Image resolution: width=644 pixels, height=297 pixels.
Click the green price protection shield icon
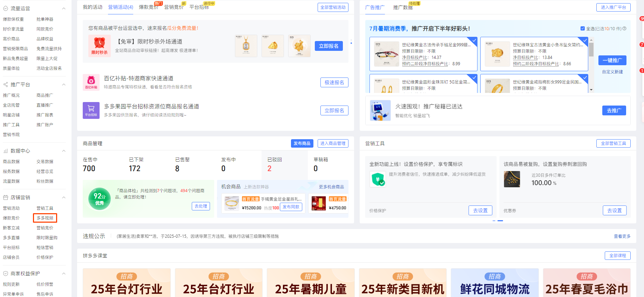point(378,179)
